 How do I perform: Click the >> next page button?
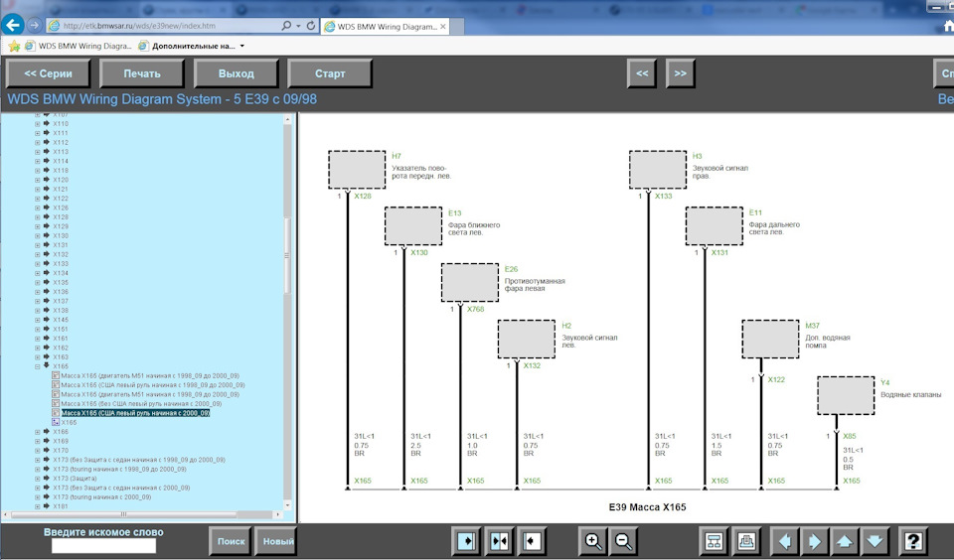pos(680,73)
